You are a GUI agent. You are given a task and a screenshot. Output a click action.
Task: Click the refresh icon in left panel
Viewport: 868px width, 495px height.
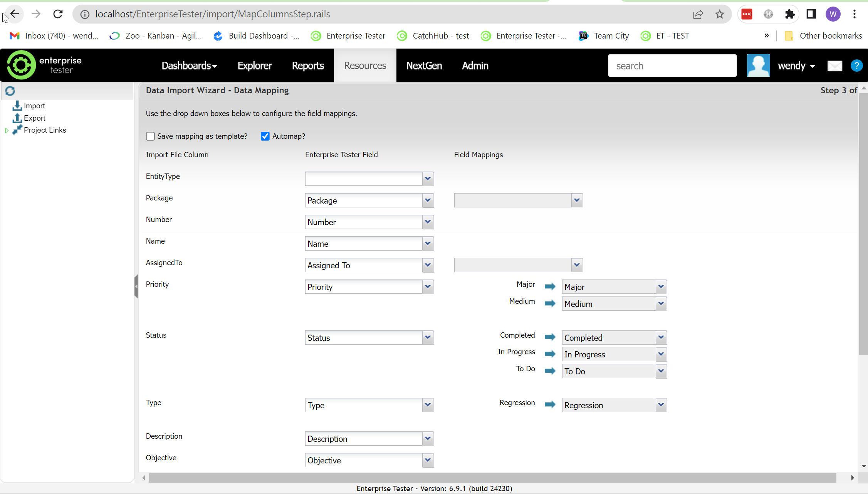coord(10,91)
